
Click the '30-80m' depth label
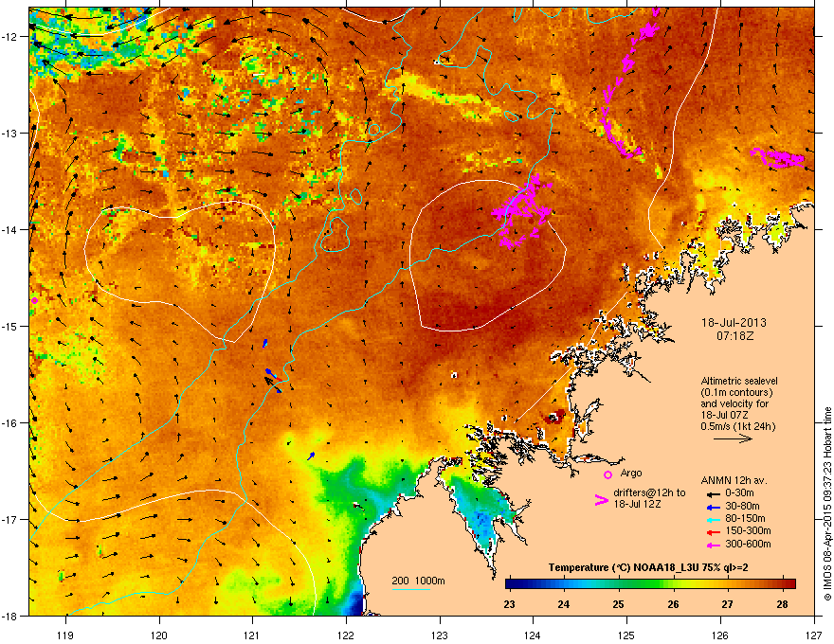click(x=742, y=507)
